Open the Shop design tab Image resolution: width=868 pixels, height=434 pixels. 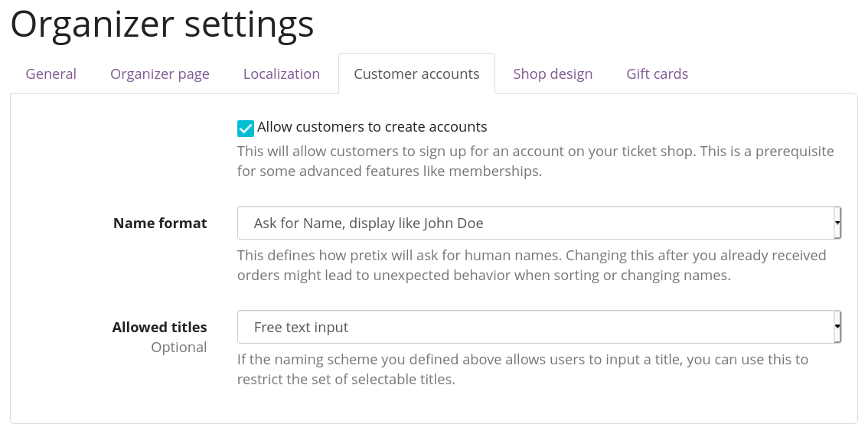[553, 74]
